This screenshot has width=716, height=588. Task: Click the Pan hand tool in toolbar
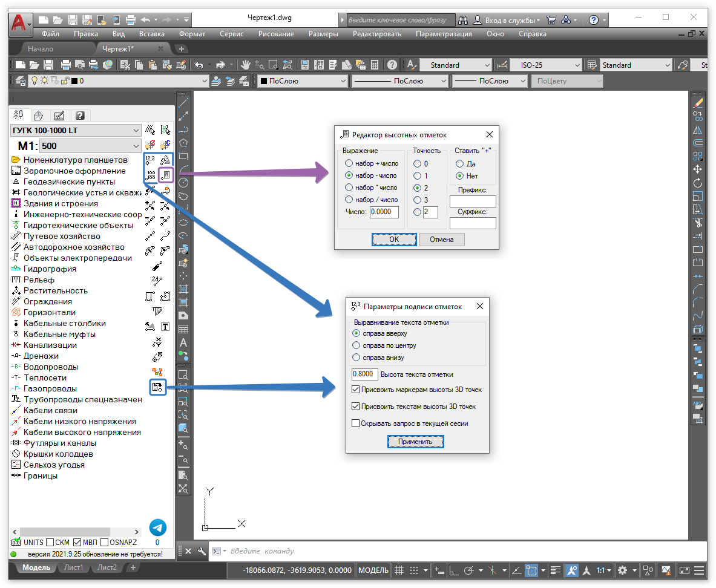pos(245,65)
